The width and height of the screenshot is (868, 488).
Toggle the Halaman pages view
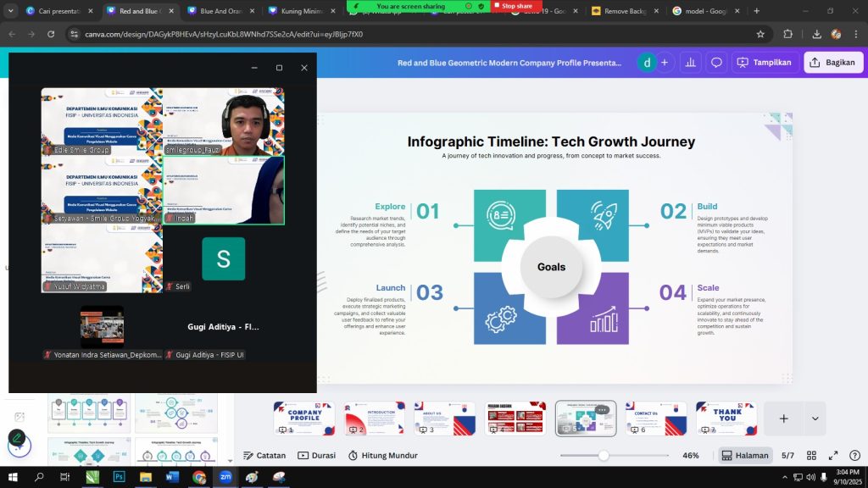point(745,455)
